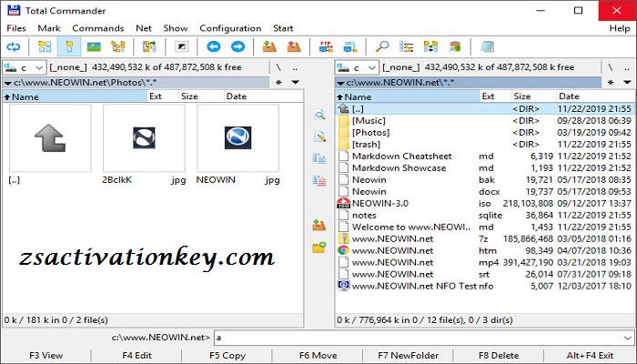Open the Multi-rename tool icon
The height and width of the screenshot is (364, 637).
pyautogui.click(x=406, y=46)
